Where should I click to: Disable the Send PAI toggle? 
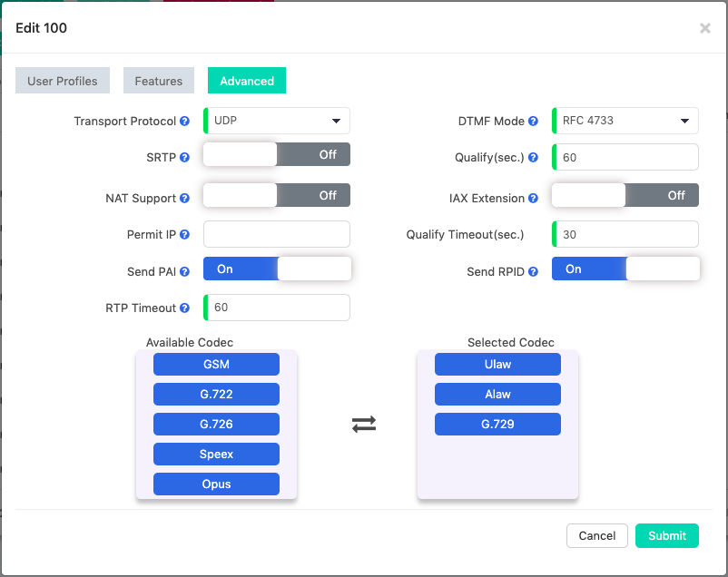click(276, 269)
